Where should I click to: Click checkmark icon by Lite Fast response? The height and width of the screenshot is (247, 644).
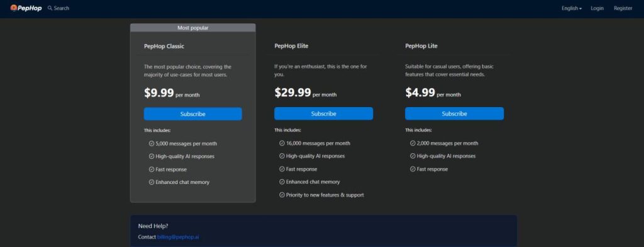click(413, 169)
